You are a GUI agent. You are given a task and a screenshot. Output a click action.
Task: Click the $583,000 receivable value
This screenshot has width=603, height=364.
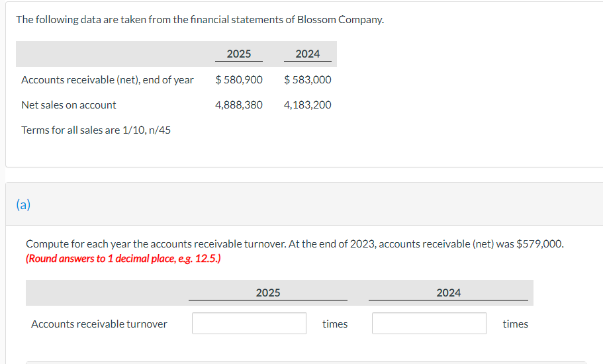[307, 79]
